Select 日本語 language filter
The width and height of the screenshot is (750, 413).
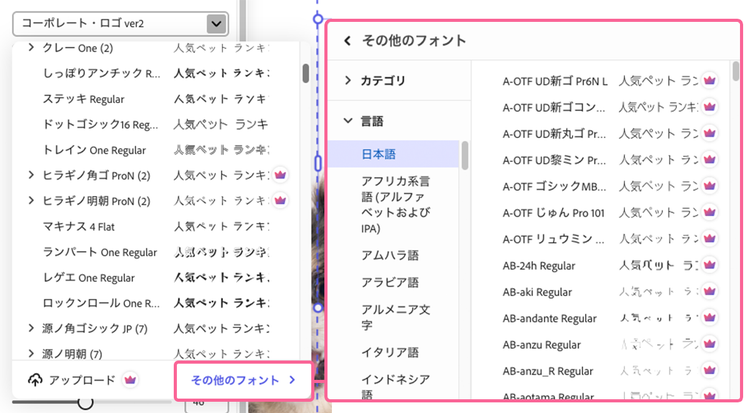(x=394, y=154)
